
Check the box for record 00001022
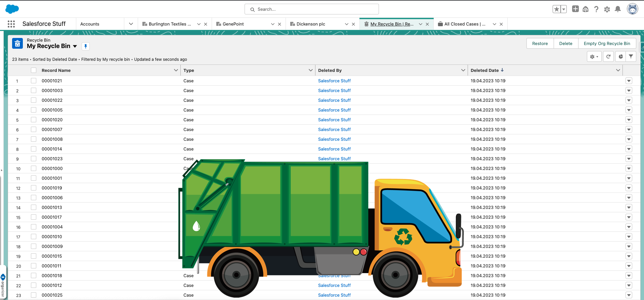click(34, 100)
